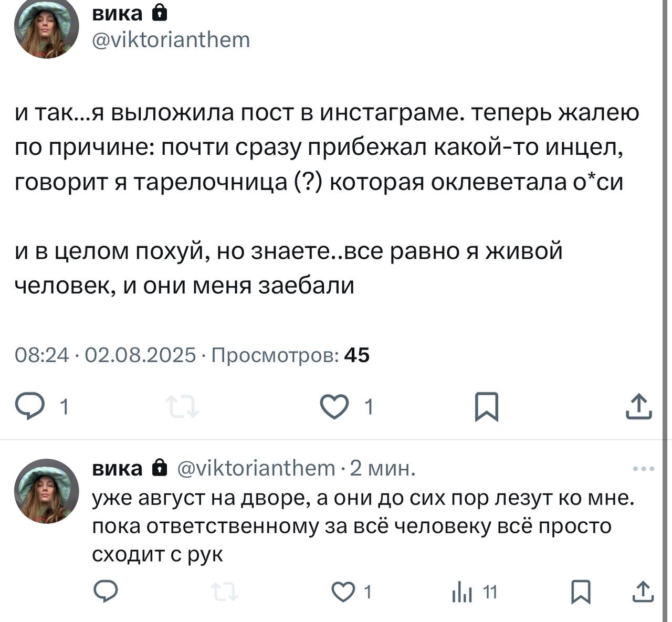The height and width of the screenshot is (622, 672).
Task: Click the @viktorianthem handle in reply tweet
Action: (x=256, y=468)
